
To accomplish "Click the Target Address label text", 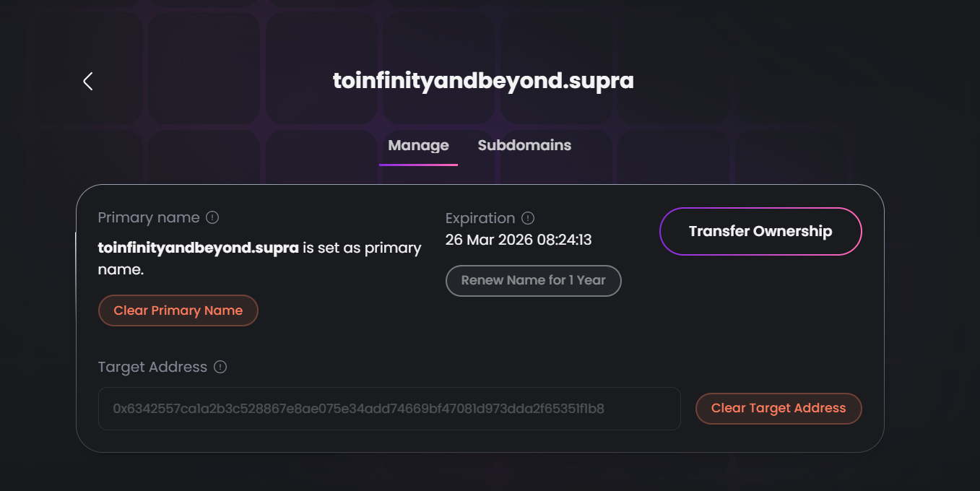I will click(x=152, y=367).
